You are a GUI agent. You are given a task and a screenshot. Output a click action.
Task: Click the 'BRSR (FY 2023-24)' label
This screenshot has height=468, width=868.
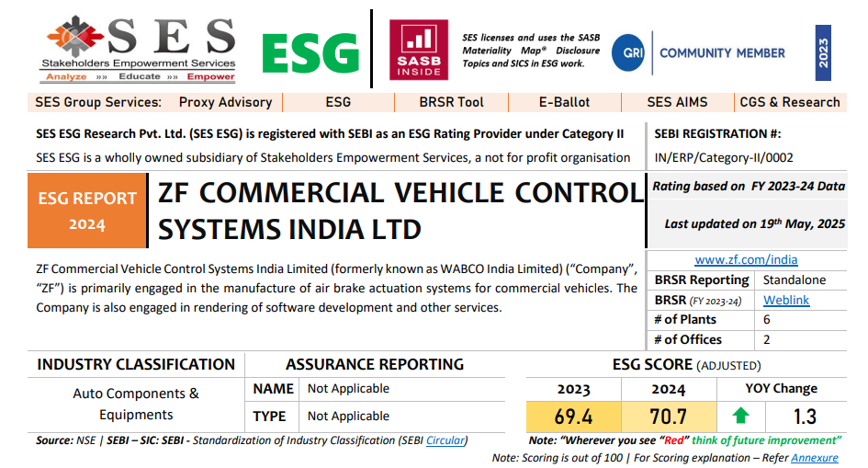point(697,300)
